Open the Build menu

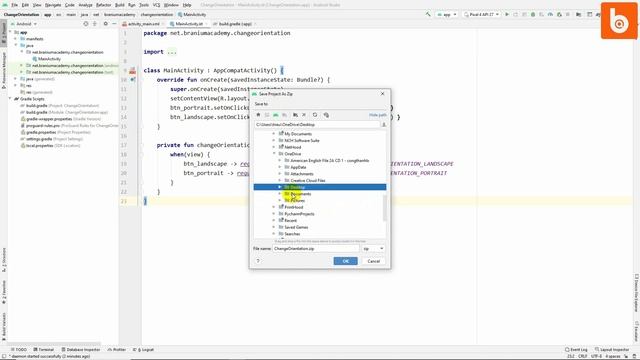point(120,5)
